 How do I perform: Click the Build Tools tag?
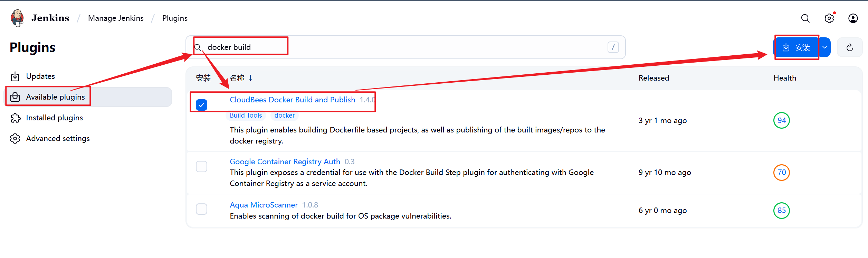click(246, 116)
